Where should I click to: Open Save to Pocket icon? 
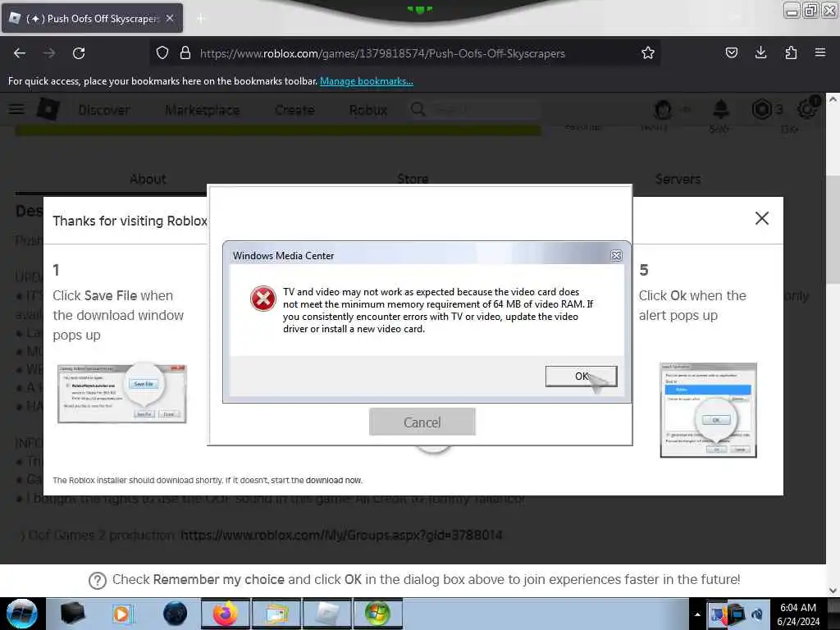[x=731, y=52]
